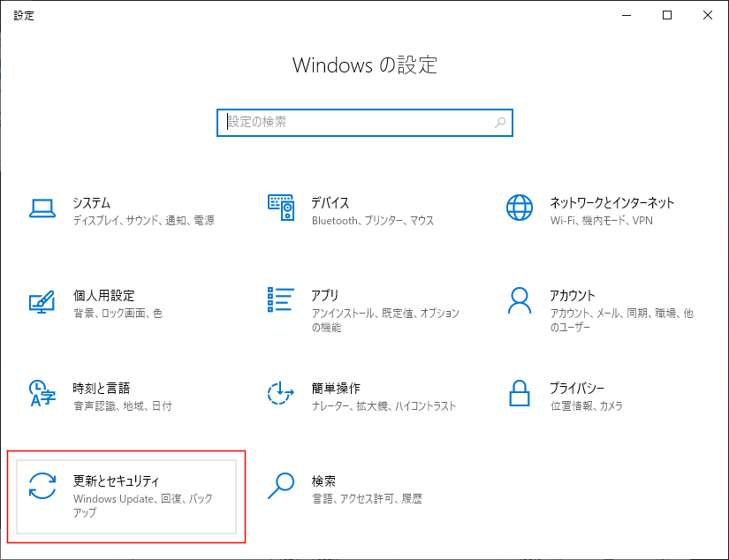Open the システム laptop icon
Image resolution: width=729 pixels, height=560 pixels.
(42, 208)
